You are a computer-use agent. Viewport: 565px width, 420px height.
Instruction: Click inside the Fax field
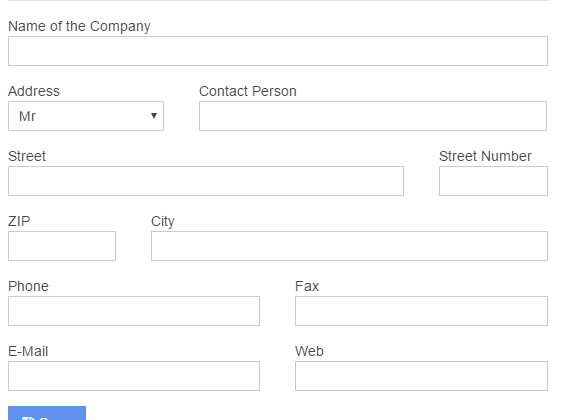click(421, 311)
